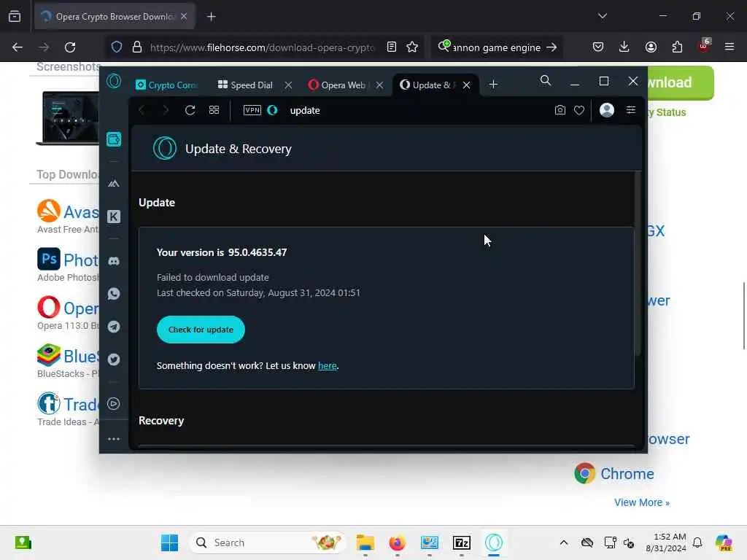The image size is (747, 560).
Task: Open the Discord sidebar icon in Opera
Action: [x=114, y=261]
